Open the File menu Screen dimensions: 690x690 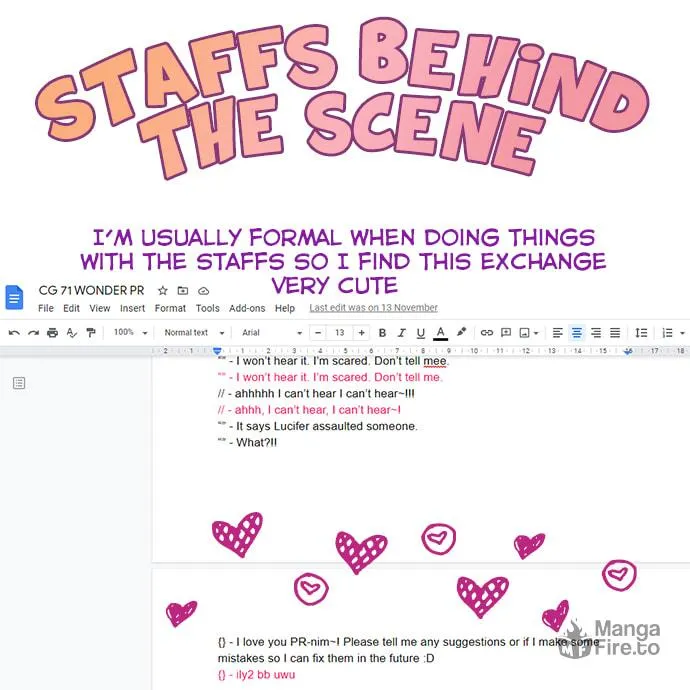46,308
